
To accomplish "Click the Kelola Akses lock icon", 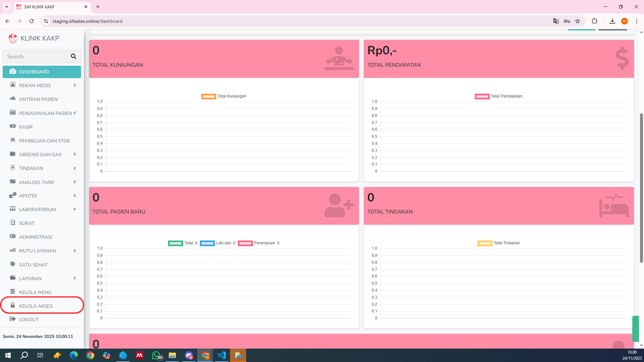I will (13, 305).
